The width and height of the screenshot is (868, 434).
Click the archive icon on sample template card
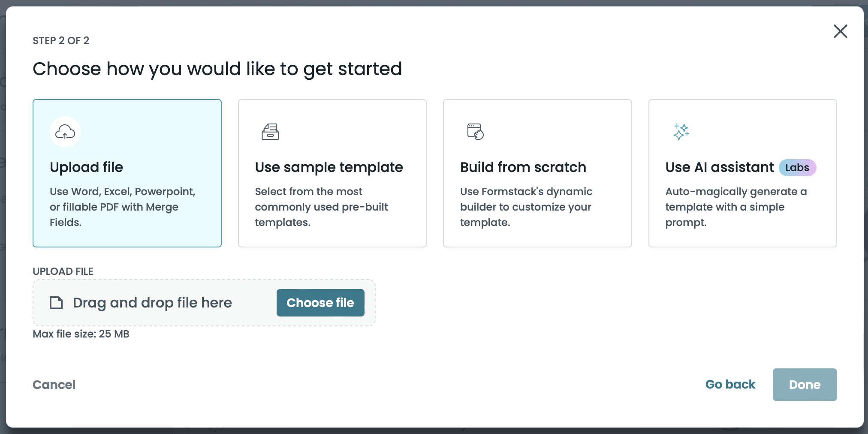coord(270,132)
